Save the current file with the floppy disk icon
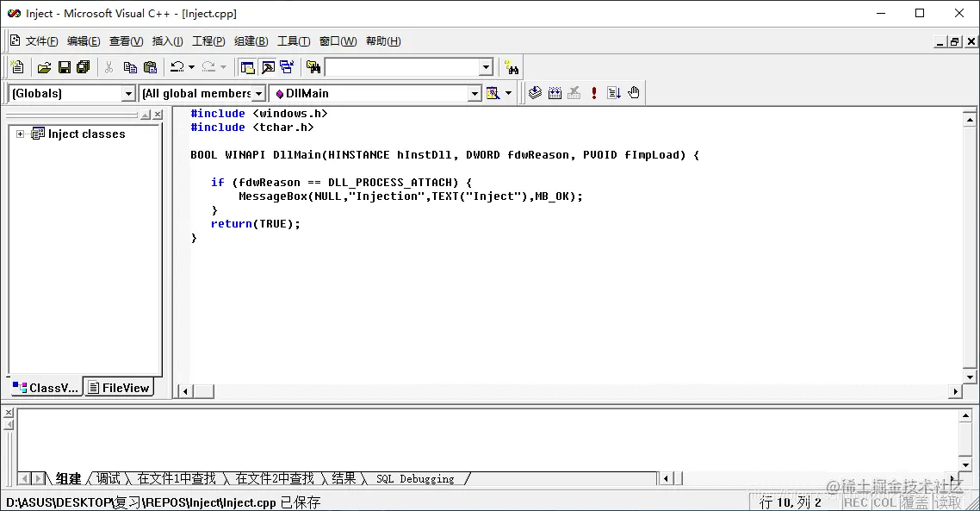 coord(65,67)
